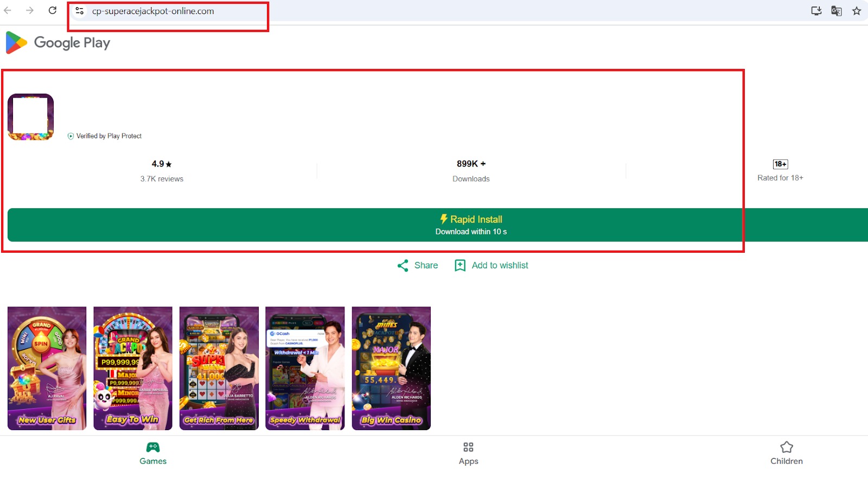Click the add-to-wishlist bookmark icon

(x=460, y=265)
